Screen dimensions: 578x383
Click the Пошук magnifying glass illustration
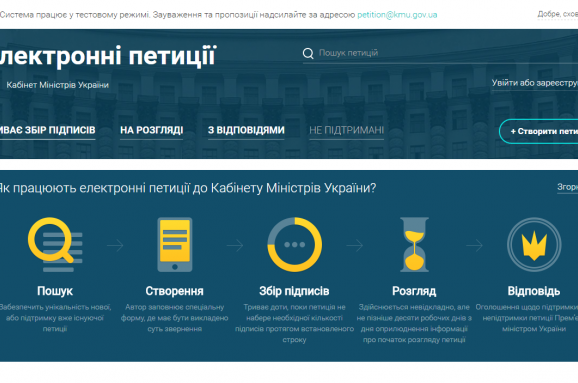(55, 245)
